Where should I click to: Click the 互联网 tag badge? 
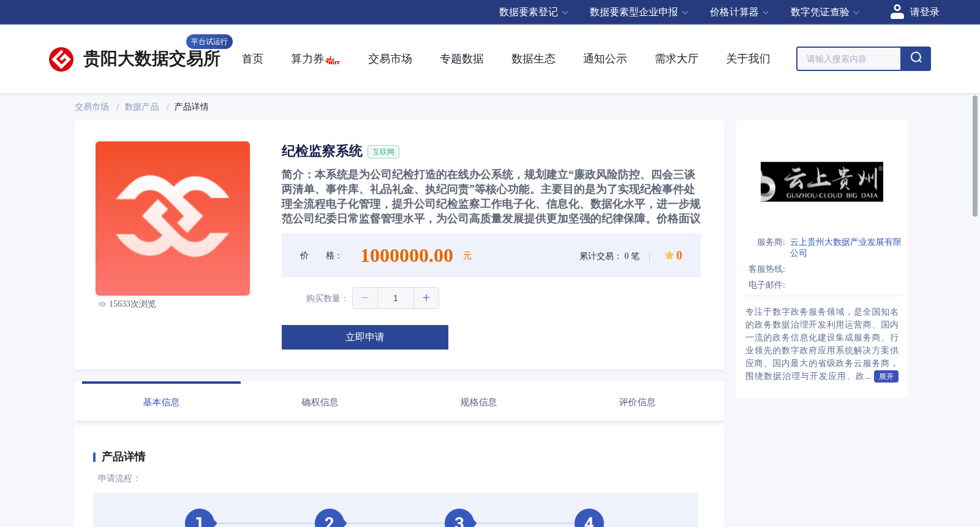(383, 152)
